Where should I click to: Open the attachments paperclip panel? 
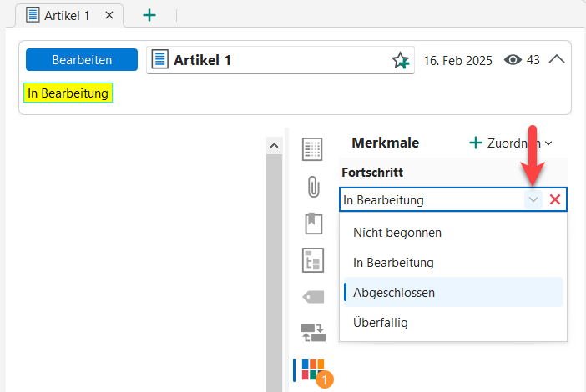click(x=313, y=187)
